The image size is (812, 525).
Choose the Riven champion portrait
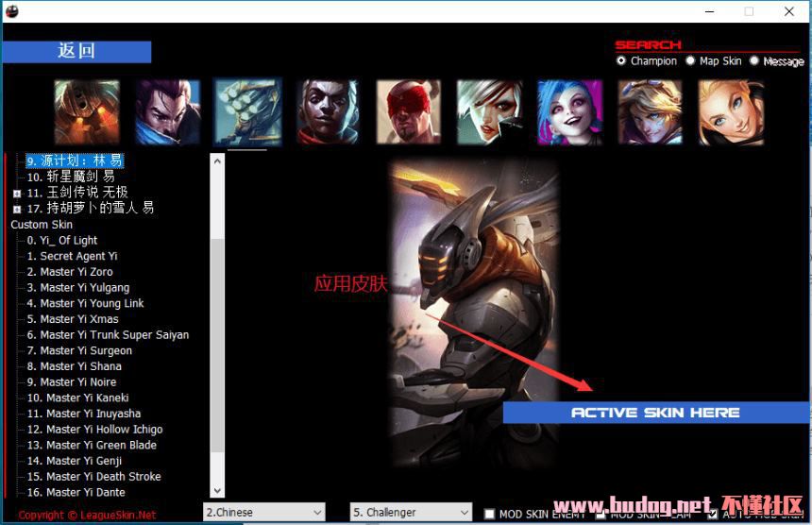[x=489, y=111]
